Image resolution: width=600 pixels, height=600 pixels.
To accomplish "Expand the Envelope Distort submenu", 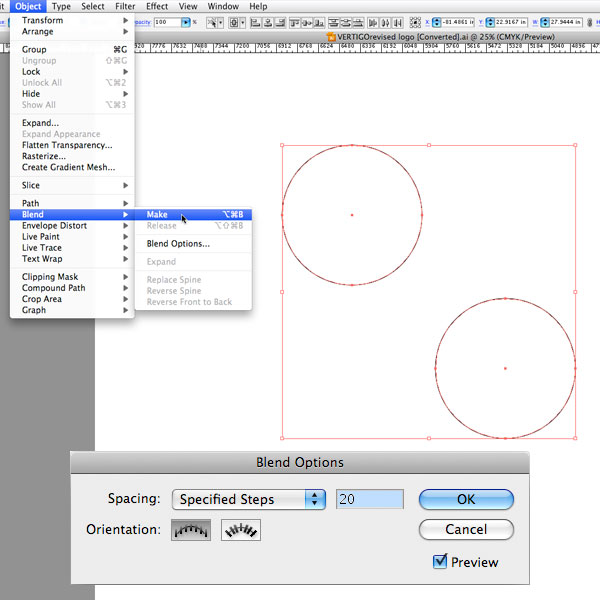I will (72, 225).
